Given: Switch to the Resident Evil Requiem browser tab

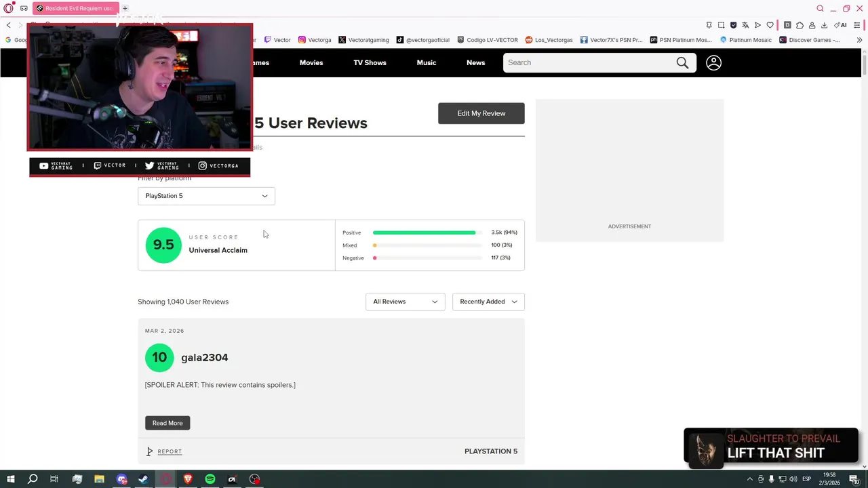Looking at the screenshot, I should click(75, 8).
